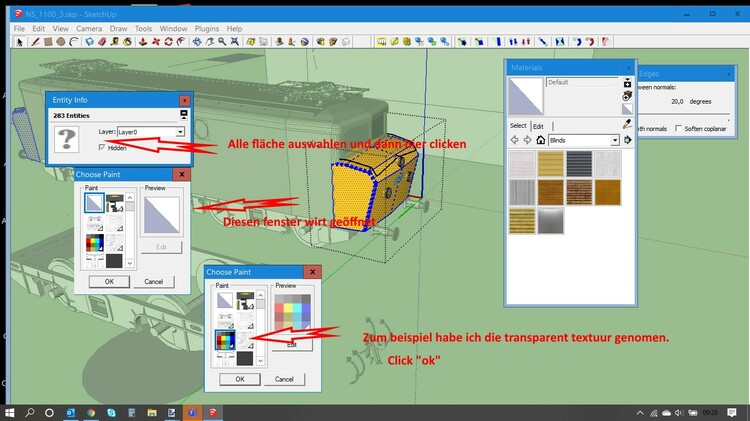This screenshot has height=421, width=750.
Task: Click the home In Model icon
Action: pyautogui.click(x=541, y=140)
